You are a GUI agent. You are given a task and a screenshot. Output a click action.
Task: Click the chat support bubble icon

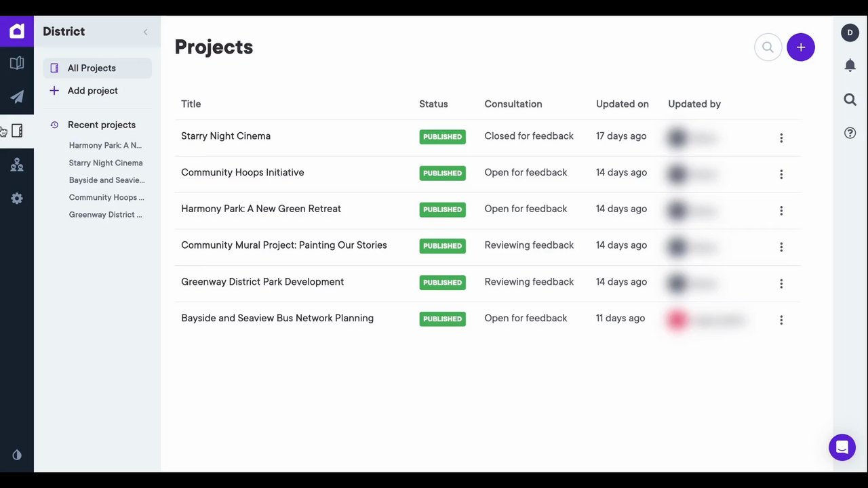click(x=842, y=447)
